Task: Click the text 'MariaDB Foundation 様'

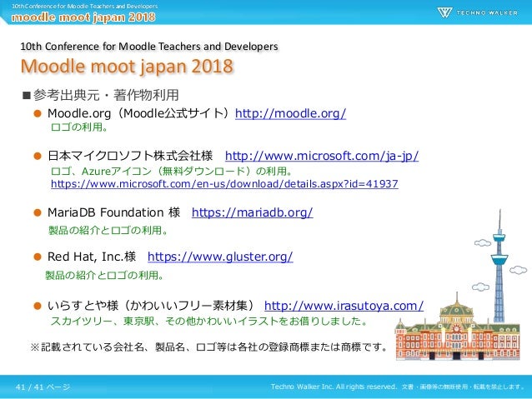Action: pyautogui.click(x=113, y=212)
